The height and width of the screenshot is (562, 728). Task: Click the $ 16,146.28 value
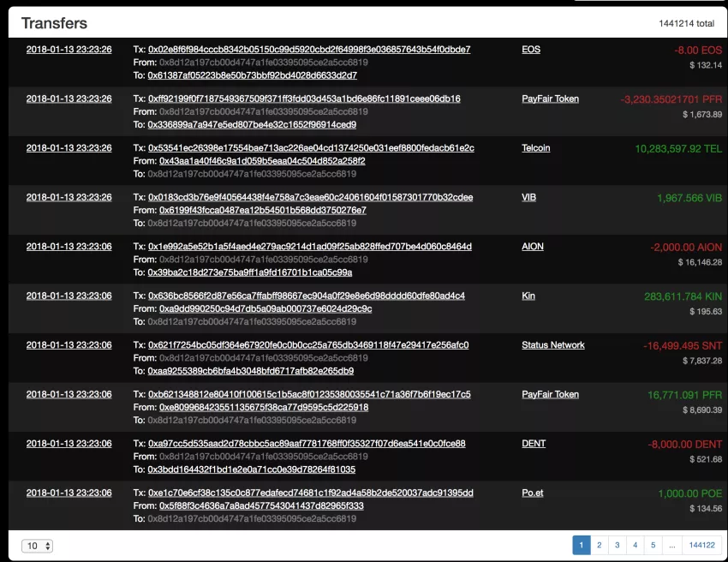click(x=700, y=262)
